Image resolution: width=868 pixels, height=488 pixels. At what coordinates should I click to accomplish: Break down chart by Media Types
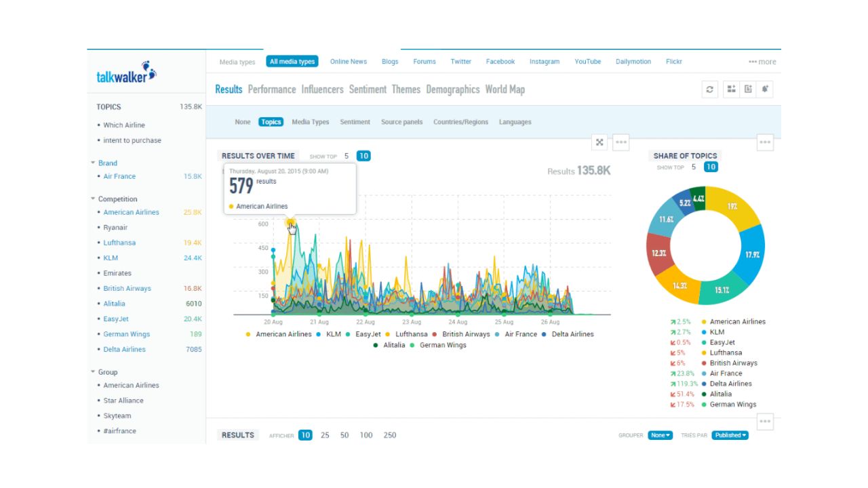311,122
